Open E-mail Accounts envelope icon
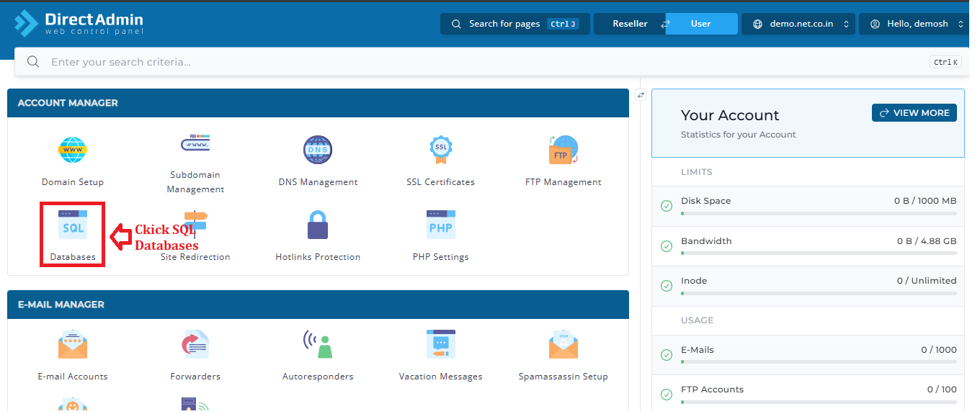980x414 pixels. point(72,344)
